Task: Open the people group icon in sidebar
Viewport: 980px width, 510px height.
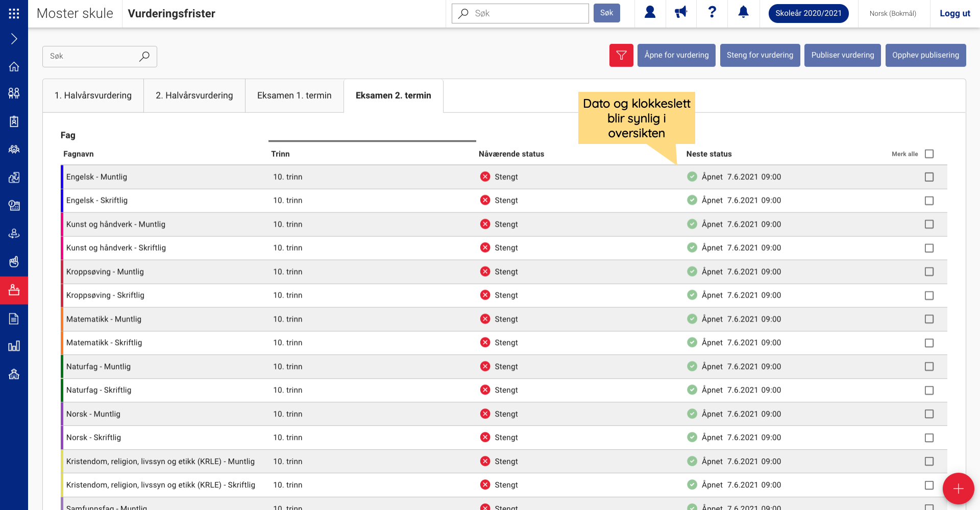Action: 14,93
